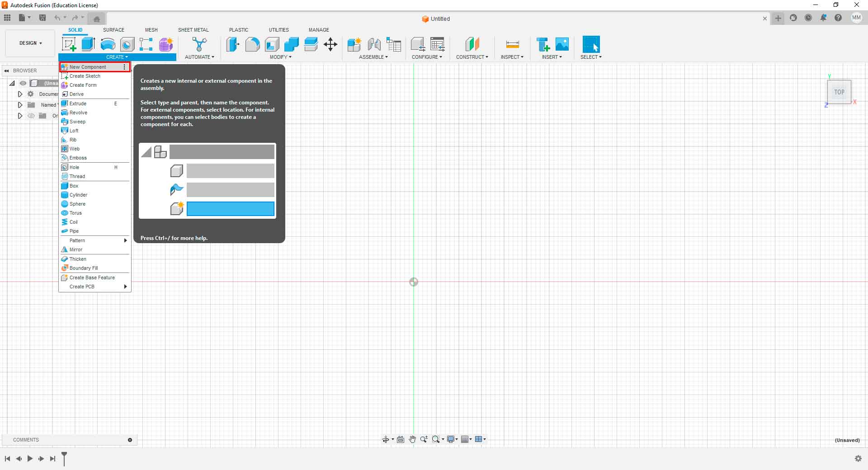The width and height of the screenshot is (868, 470).
Task: Expand the Named Views tree node
Action: click(20, 105)
